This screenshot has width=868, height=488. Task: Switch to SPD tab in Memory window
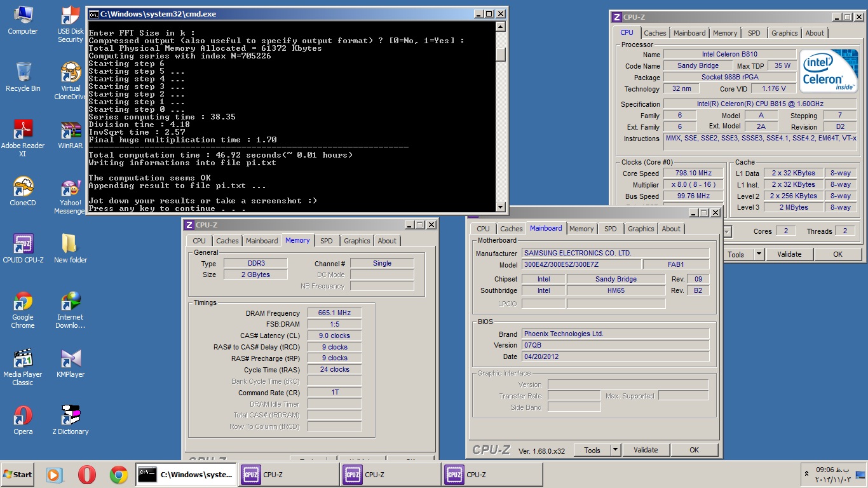(326, 241)
